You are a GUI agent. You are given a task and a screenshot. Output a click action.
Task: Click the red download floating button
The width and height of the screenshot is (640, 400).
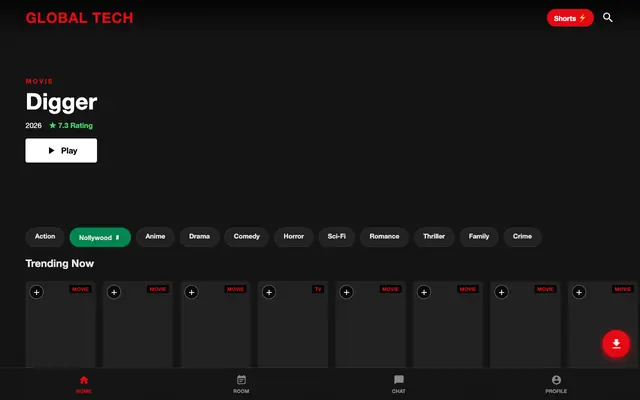(x=616, y=344)
